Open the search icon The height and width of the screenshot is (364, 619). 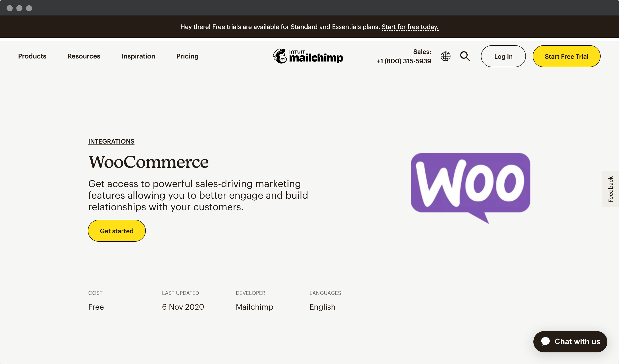click(x=465, y=56)
